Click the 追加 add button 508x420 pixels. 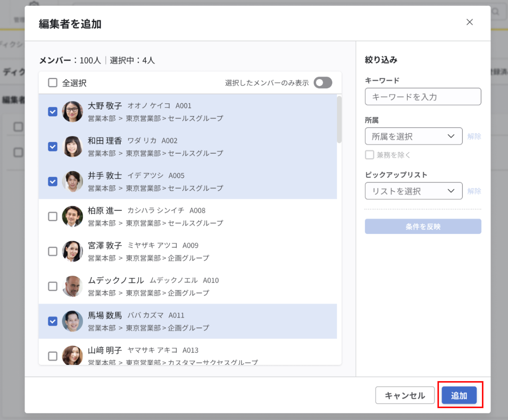click(x=459, y=395)
